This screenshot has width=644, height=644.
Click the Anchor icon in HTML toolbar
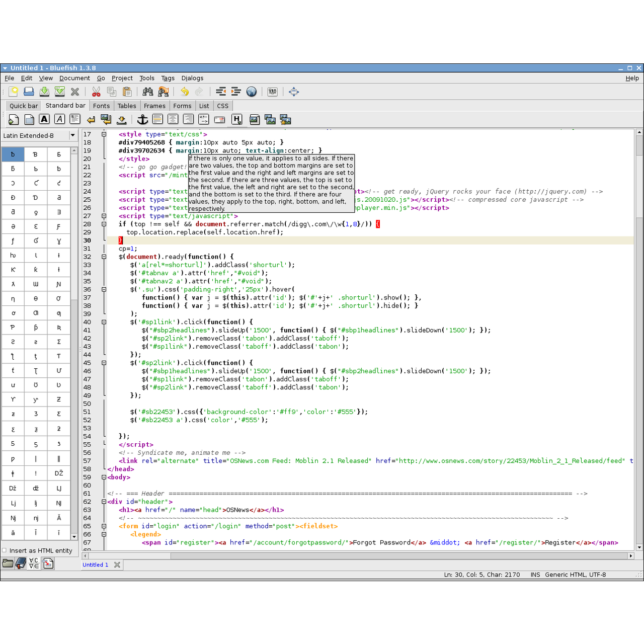(x=143, y=119)
